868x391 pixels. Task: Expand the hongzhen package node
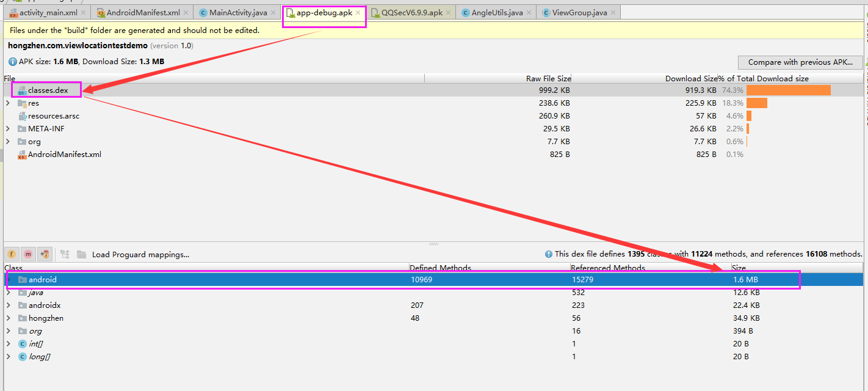[x=9, y=318]
